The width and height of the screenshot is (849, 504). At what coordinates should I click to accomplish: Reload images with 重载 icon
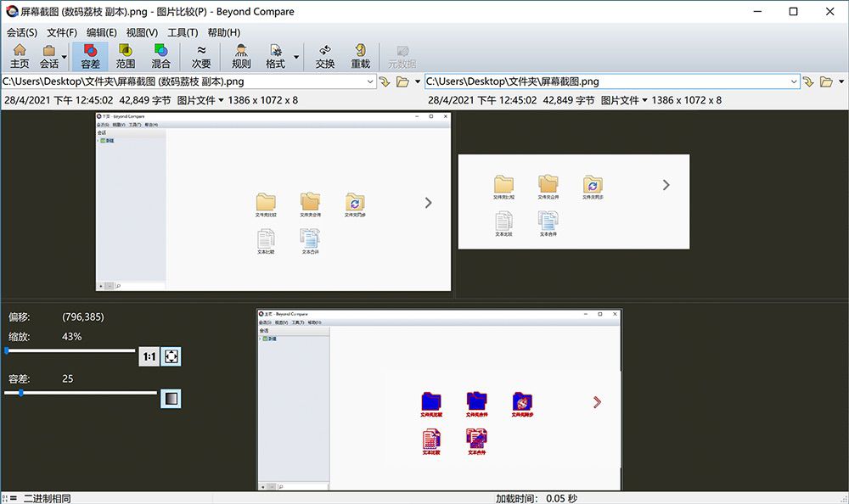[x=361, y=56]
